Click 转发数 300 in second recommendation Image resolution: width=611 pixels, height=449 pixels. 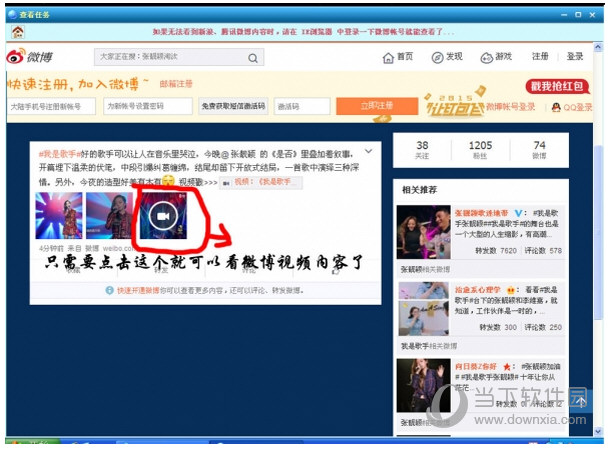[498, 327]
